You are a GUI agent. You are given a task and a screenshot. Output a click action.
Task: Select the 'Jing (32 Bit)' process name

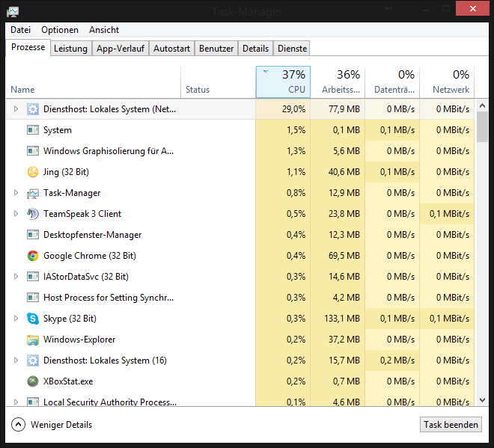click(66, 172)
